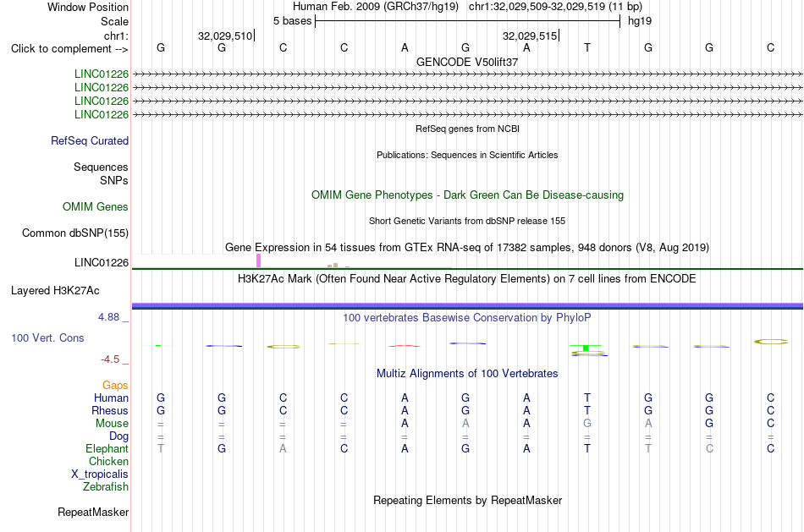Click the RepeatMasker track label
This screenshot has height=532, width=804.
(93, 512)
